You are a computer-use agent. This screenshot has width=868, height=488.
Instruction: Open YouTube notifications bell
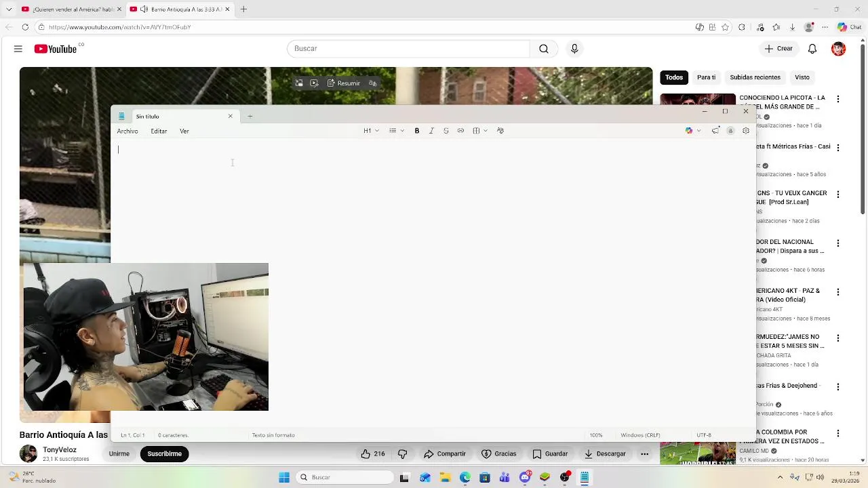tap(812, 49)
